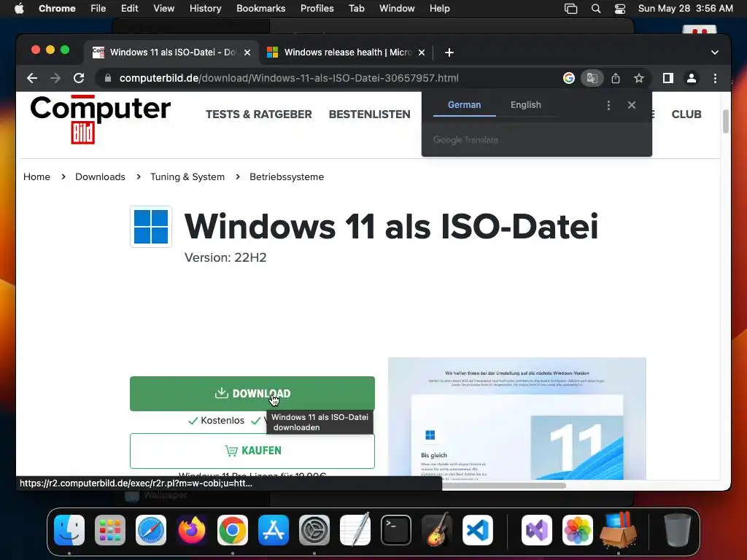
Task: Open Launchpad from the Dock
Action: tap(110, 530)
